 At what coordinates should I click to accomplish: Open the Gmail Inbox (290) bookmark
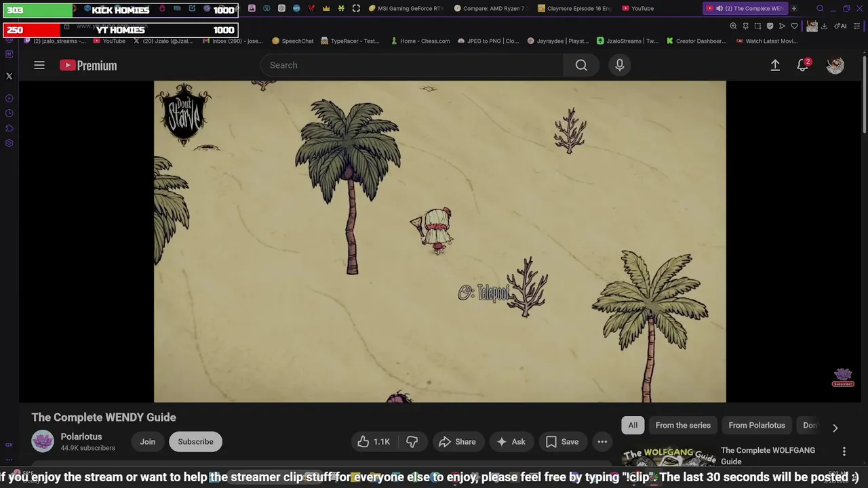click(x=233, y=41)
